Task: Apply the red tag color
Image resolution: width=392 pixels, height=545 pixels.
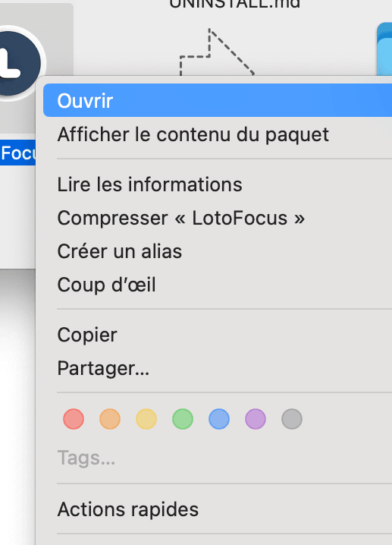Action: click(74, 419)
